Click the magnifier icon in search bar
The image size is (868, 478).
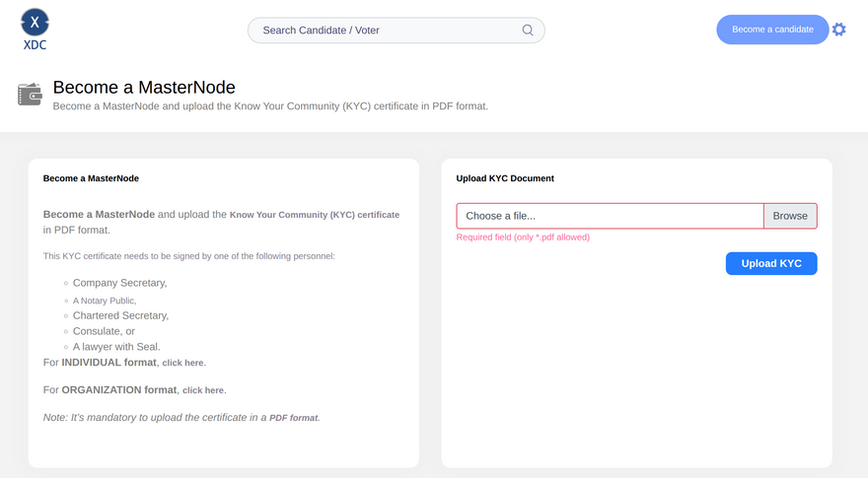point(528,30)
